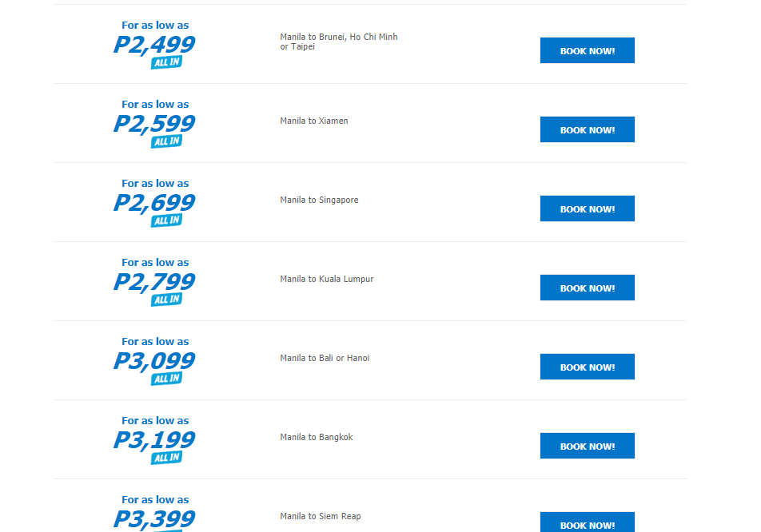Click the Manila to Kuala Lumpur text
The image size is (761, 532).
[x=327, y=279]
